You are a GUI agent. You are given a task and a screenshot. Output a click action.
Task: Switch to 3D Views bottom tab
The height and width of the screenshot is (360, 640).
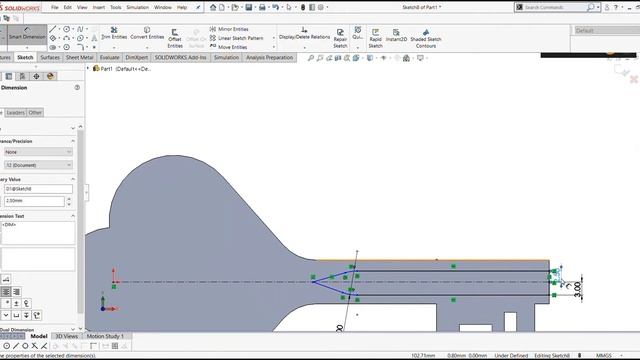(67, 336)
